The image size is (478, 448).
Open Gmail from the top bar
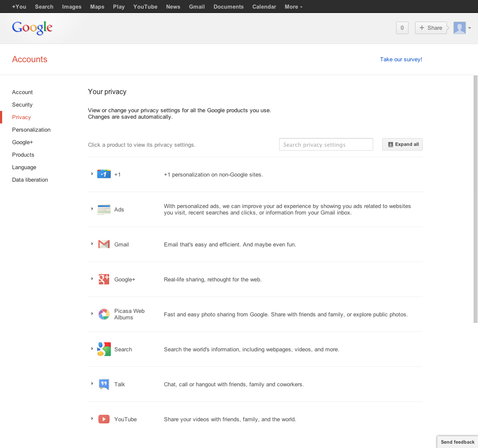tap(197, 7)
